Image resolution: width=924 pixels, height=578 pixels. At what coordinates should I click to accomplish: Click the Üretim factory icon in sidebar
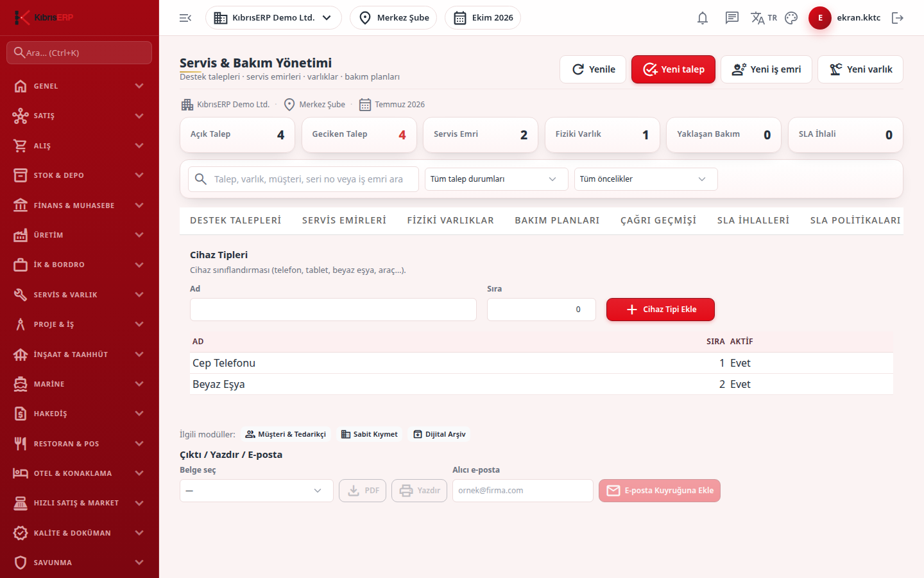[x=21, y=235]
